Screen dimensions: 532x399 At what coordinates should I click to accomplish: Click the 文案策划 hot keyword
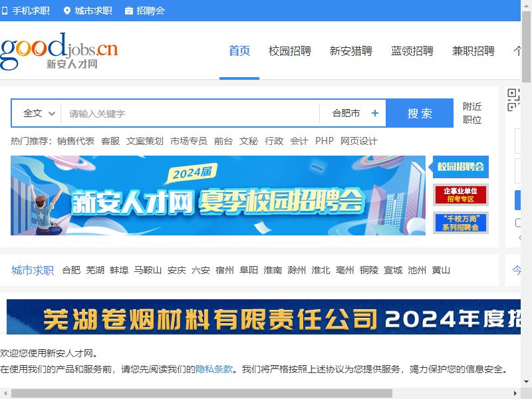tap(145, 141)
